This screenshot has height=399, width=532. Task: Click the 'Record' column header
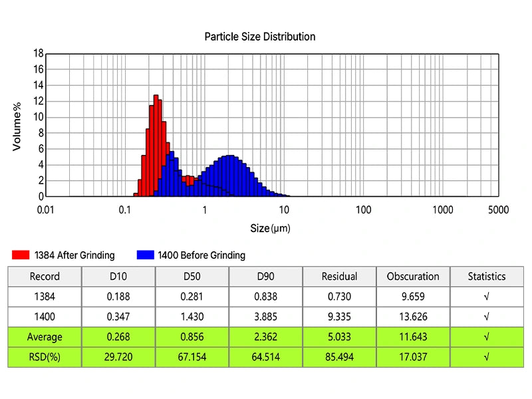coord(45,277)
